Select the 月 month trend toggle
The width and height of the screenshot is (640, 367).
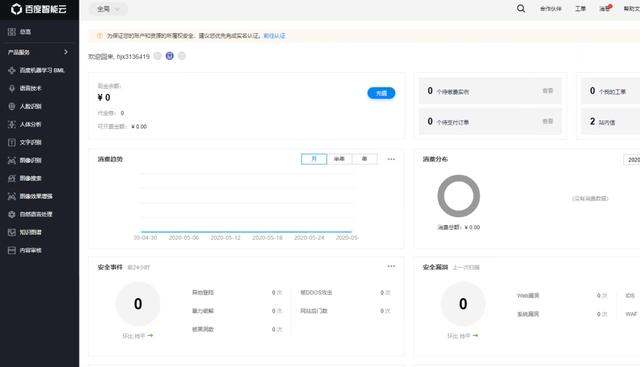pyautogui.click(x=314, y=159)
